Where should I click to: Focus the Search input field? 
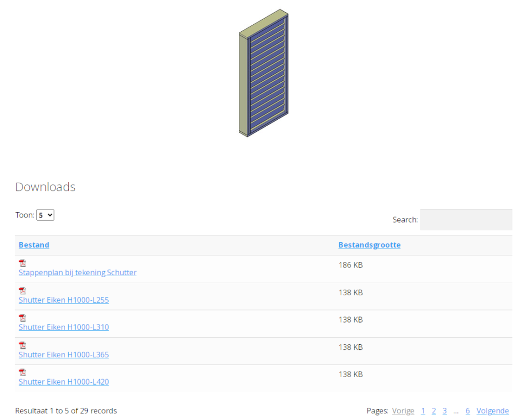click(466, 220)
